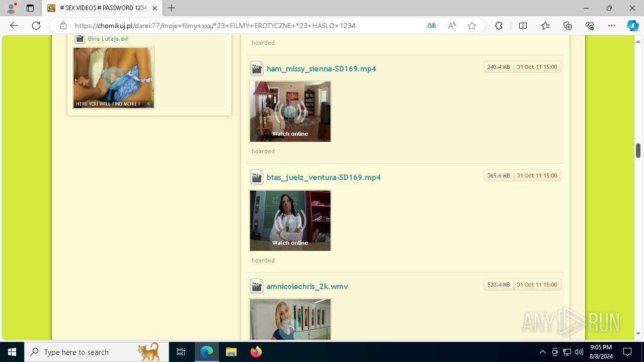
Task: Click the Gina Lutaja video thumbnail
Action: pyautogui.click(x=114, y=78)
